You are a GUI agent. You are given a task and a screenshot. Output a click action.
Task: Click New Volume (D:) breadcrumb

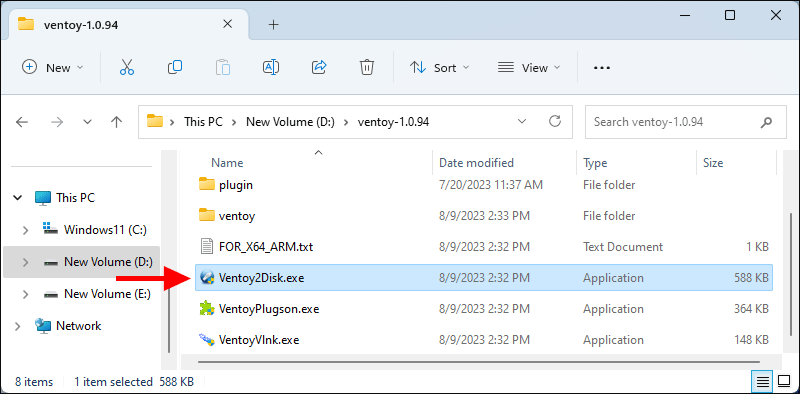290,122
